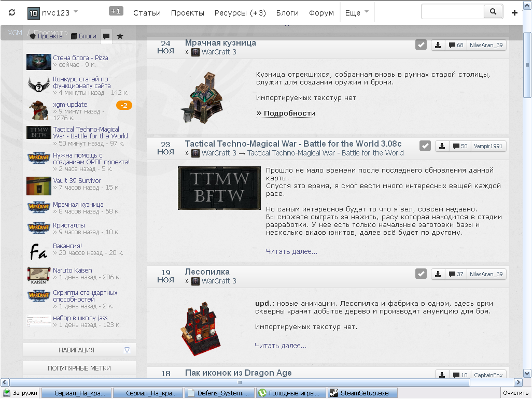The width and height of the screenshot is (532, 399).
Task: Open the Стена блога - Pizza thumbnail
Action: click(x=39, y=62)
